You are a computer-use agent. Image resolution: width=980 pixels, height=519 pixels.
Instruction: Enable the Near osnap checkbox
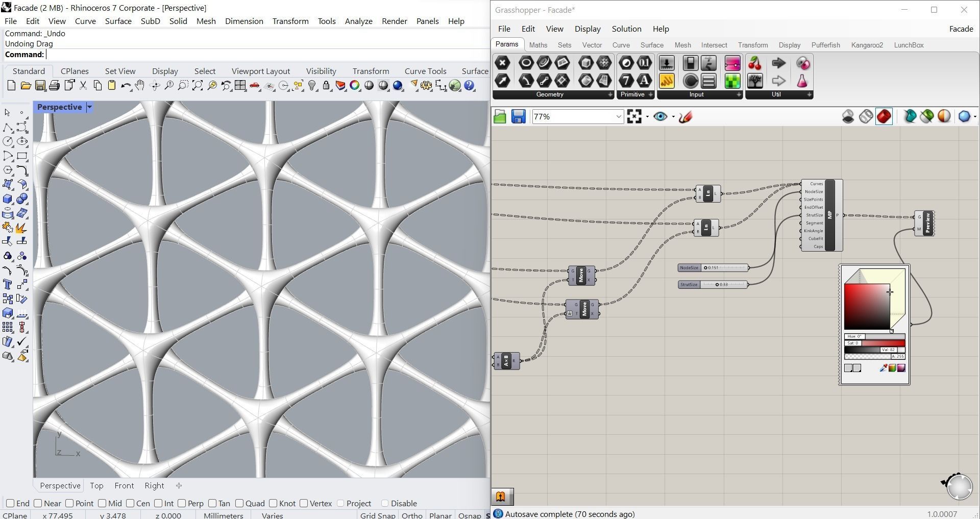[37, 503]
